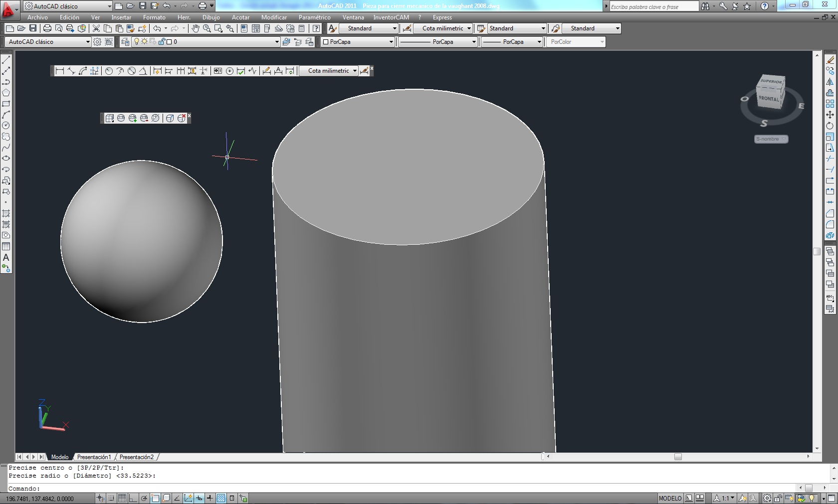The height and width of the screenshot is (504, 838).
Task: Open a drawing file icon
Action: [x=21, y=28]
